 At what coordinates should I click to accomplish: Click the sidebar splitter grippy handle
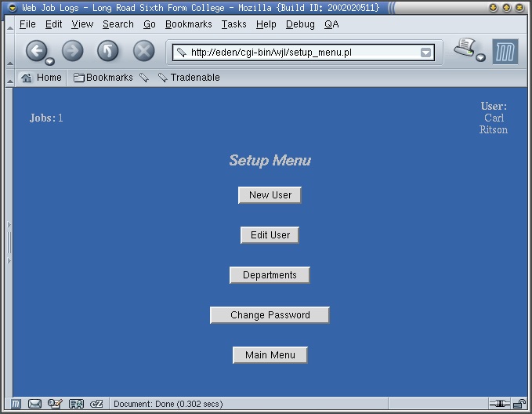click(x=9, y=242)
